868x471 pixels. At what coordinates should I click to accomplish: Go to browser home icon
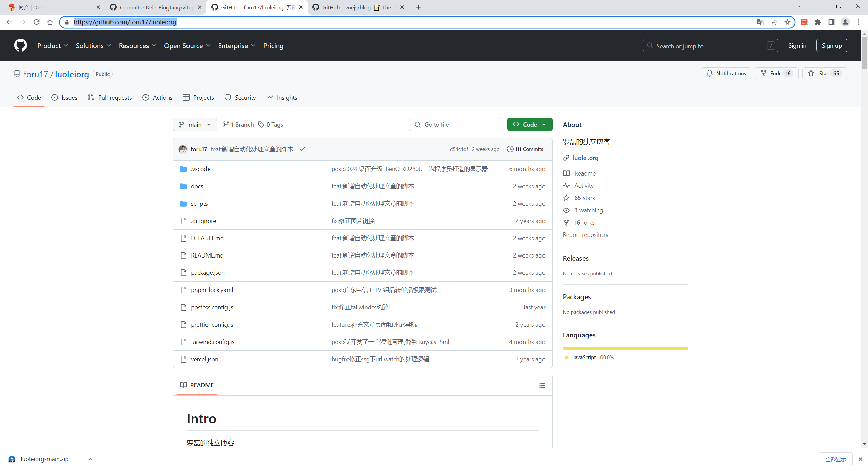(50, 22)
